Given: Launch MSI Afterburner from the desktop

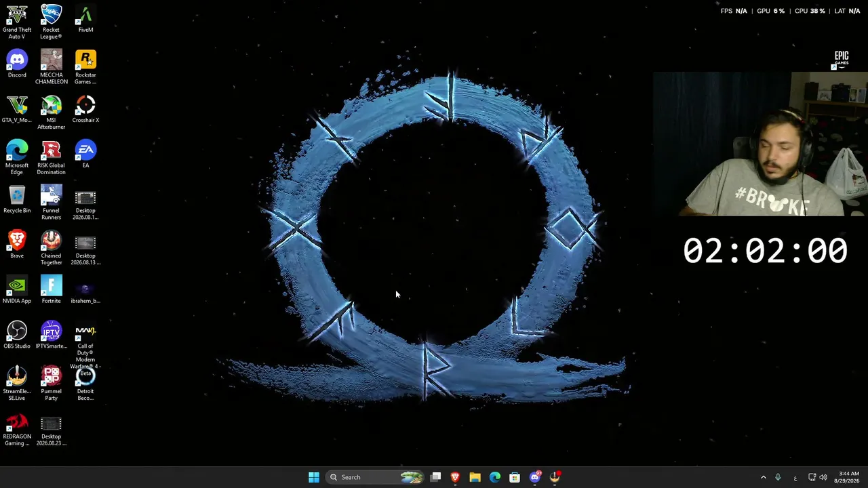Looking at the screenshot, I should pos(51,113).
